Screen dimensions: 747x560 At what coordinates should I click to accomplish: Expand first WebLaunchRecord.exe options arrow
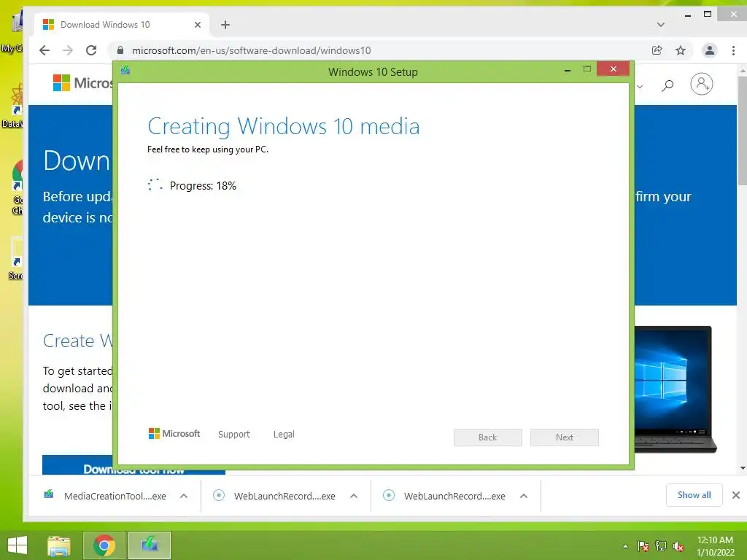(x=354, y=496)
